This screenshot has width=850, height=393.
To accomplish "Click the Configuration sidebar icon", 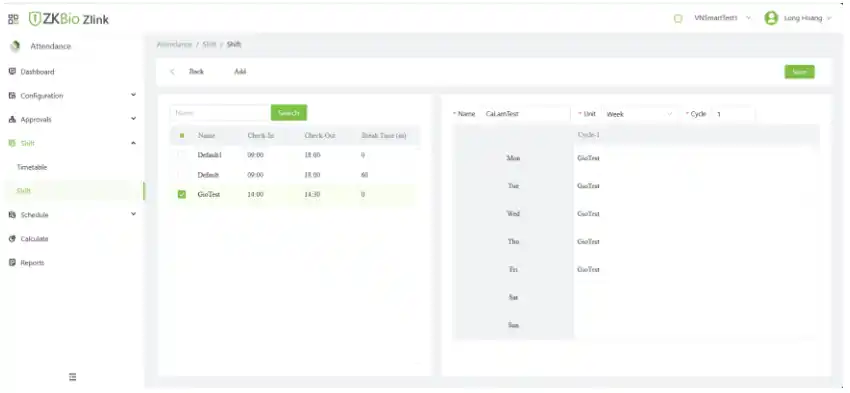I will pyautogui.click(x=12, y=95).
